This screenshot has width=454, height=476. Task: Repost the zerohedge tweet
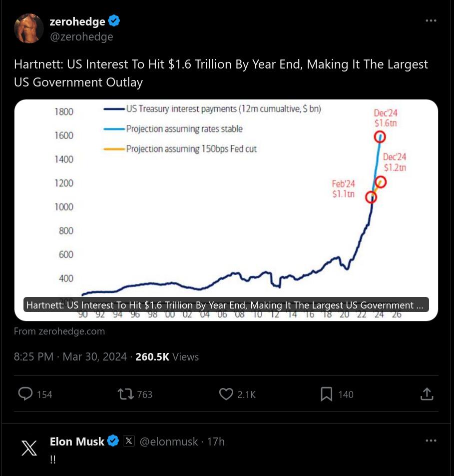[125, 394]
